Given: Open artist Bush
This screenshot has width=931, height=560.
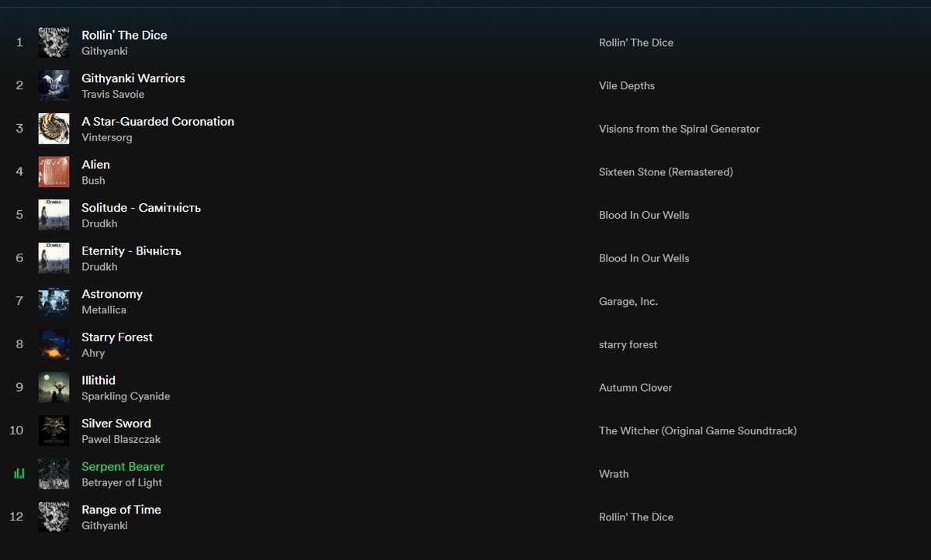Looking at the screenshot, I should [x=93, y=180].
